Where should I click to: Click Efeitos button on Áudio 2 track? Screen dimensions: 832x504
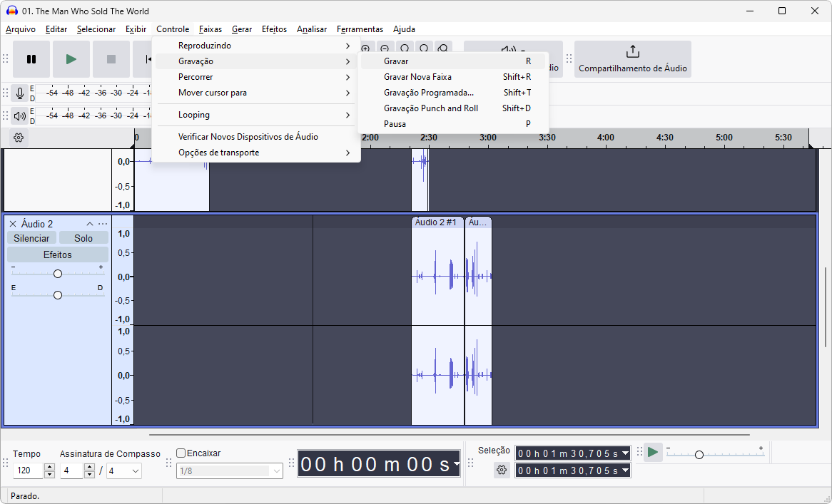(58, 254)
